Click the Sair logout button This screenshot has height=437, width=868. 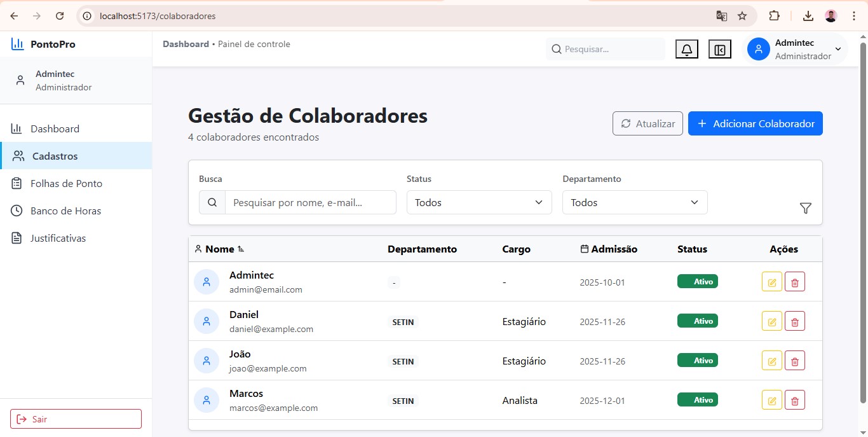coord(76,419)
